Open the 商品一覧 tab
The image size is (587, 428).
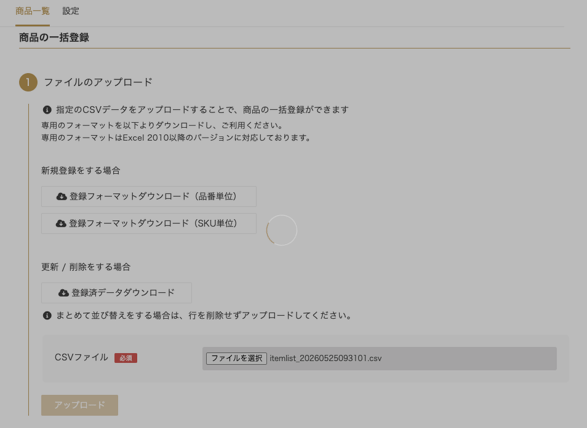pos(33,11)
